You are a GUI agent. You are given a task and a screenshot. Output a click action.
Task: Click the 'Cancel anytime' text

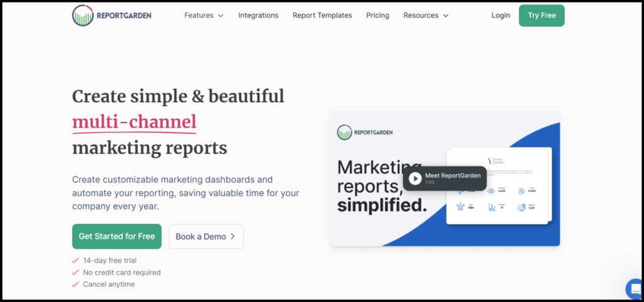[x=109, y=284]
